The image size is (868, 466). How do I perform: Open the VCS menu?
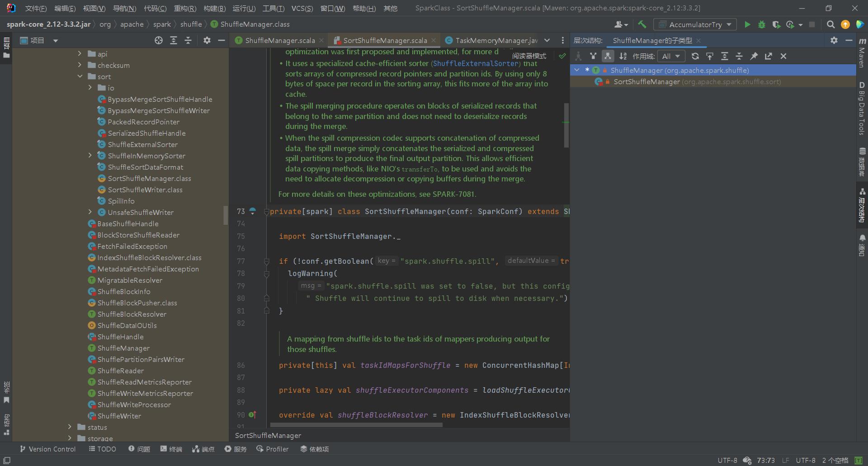pyautogui.click(x=302, y=8)
